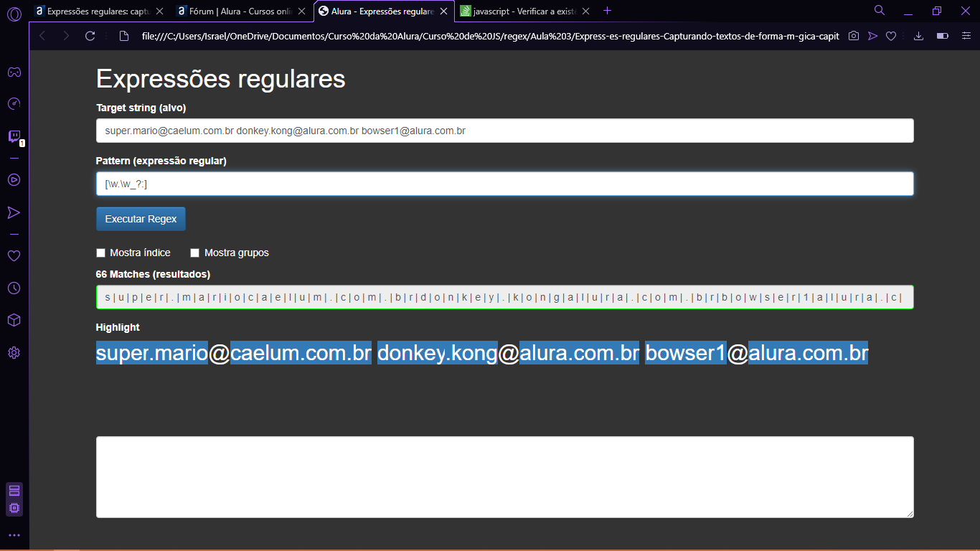The image size is (980, 551).
Task: Close the 'Alura - Expressões regulares' tab
Action: (443, 11)
